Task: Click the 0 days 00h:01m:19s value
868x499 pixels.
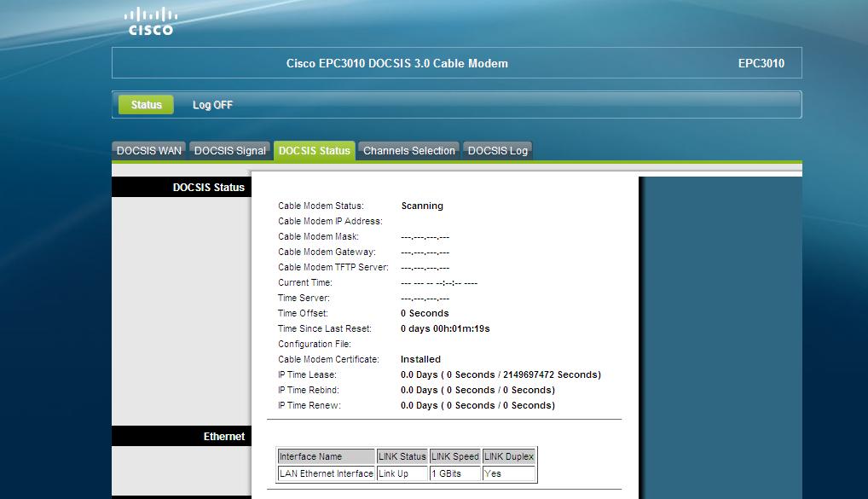Action: click(445, 328)
